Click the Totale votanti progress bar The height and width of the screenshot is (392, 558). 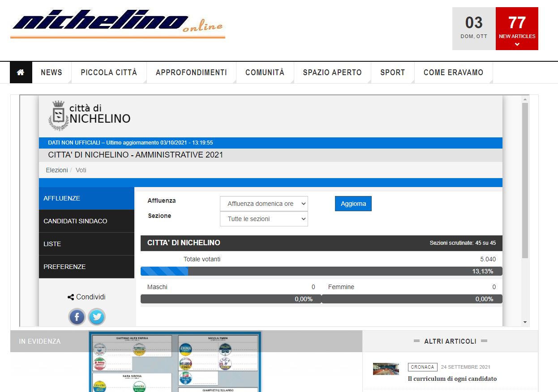pos(321,271)
